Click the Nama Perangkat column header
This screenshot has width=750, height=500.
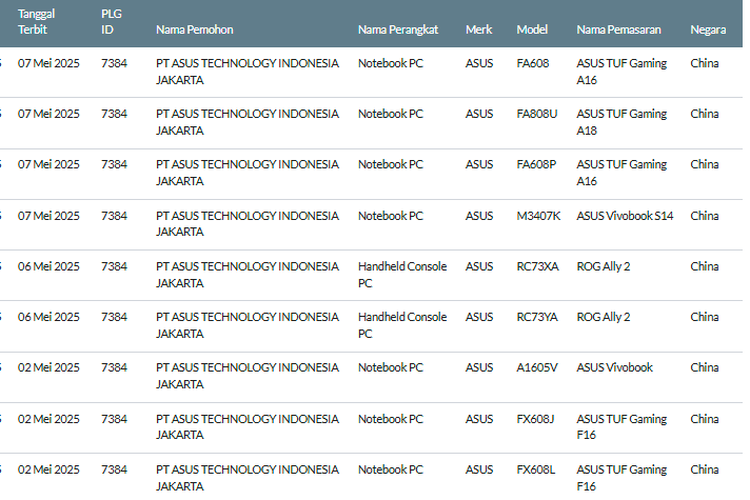point(398,30)
